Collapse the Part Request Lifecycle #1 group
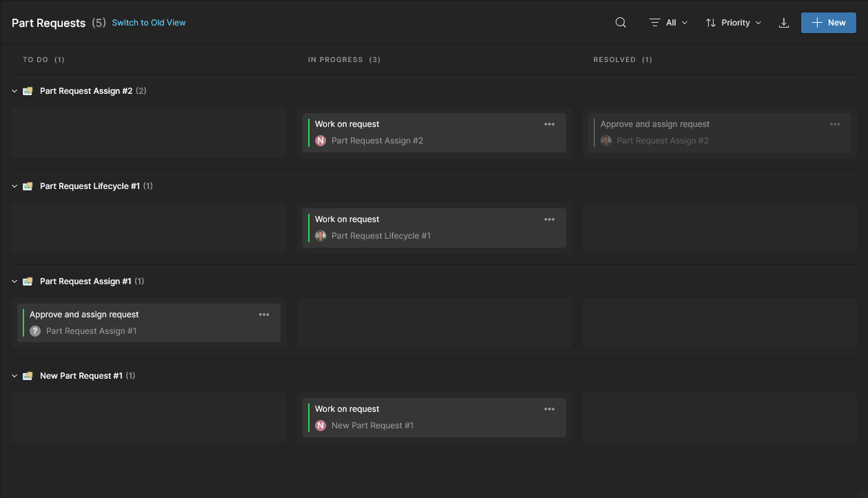 (x=14, y=186)
